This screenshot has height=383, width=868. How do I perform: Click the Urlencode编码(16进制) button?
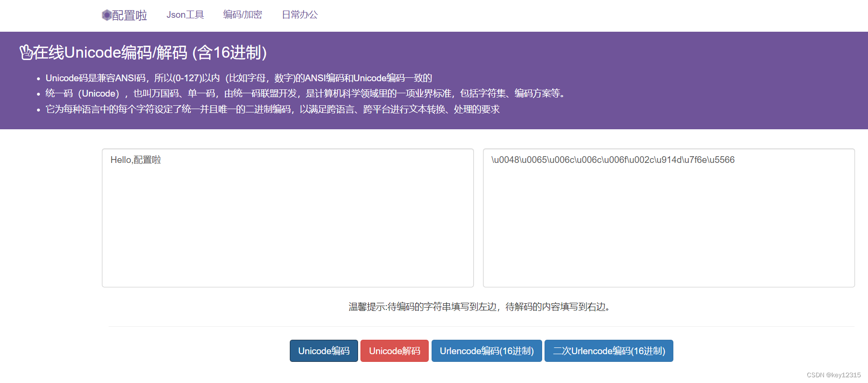tap(487, 351)
